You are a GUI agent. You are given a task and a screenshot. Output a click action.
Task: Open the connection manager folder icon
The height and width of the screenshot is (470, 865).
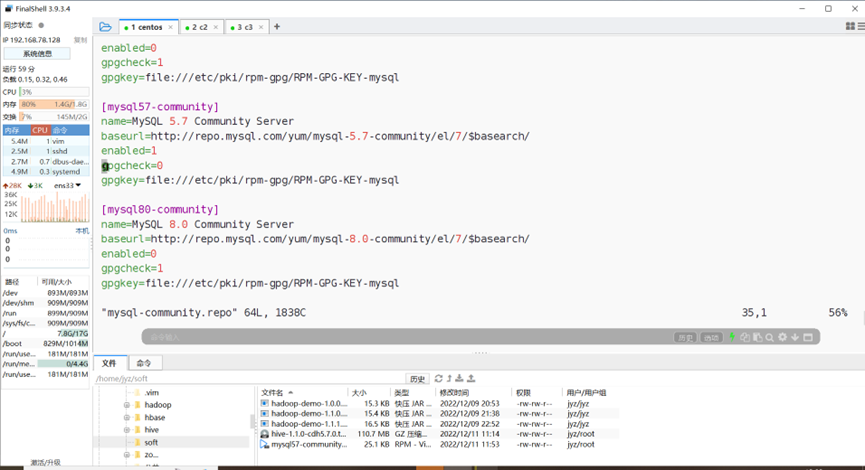[105, 26]
